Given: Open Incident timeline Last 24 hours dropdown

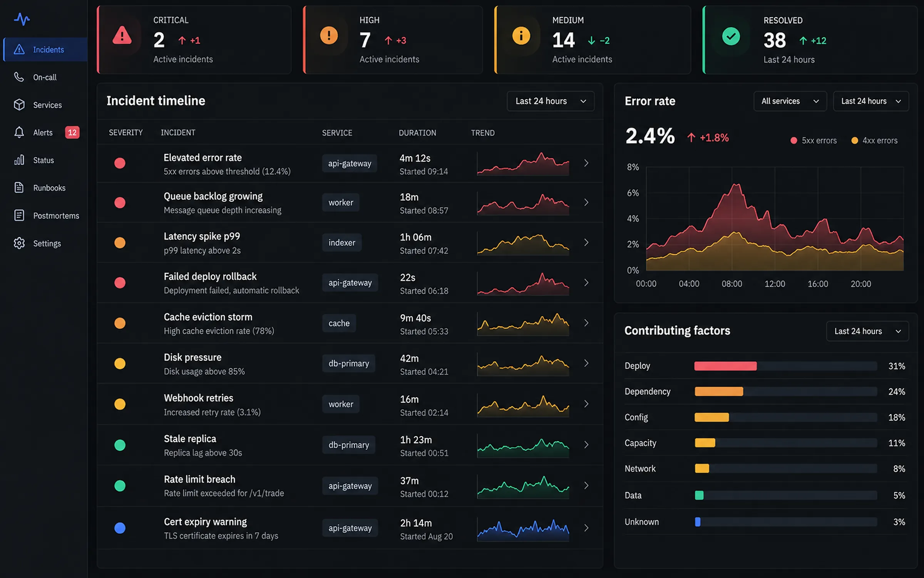Looking at the screenshot, I should click(551, 101).
